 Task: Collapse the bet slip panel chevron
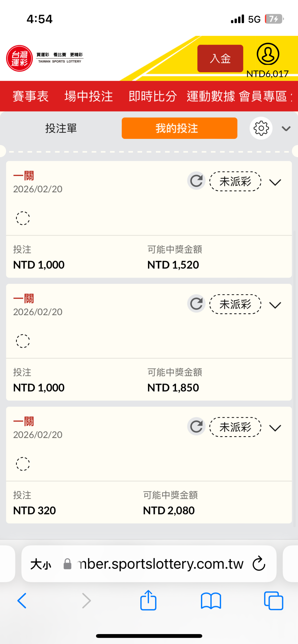(x=286, y=128)
